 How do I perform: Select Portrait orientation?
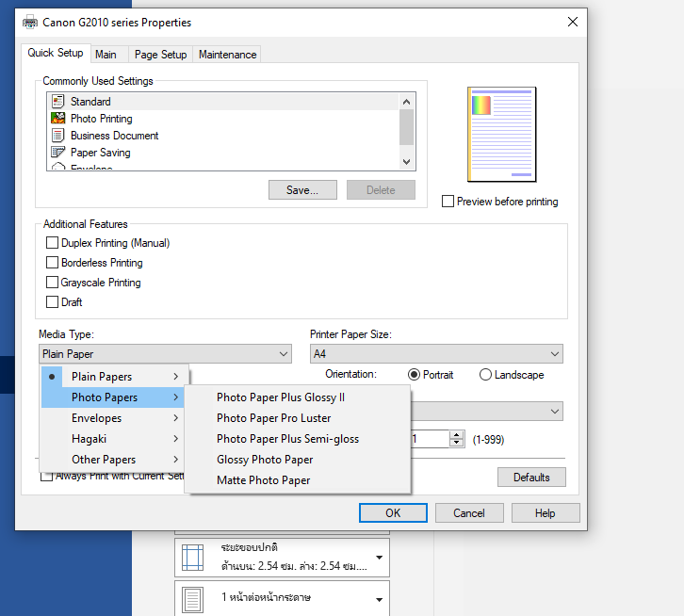pos(414,375)
